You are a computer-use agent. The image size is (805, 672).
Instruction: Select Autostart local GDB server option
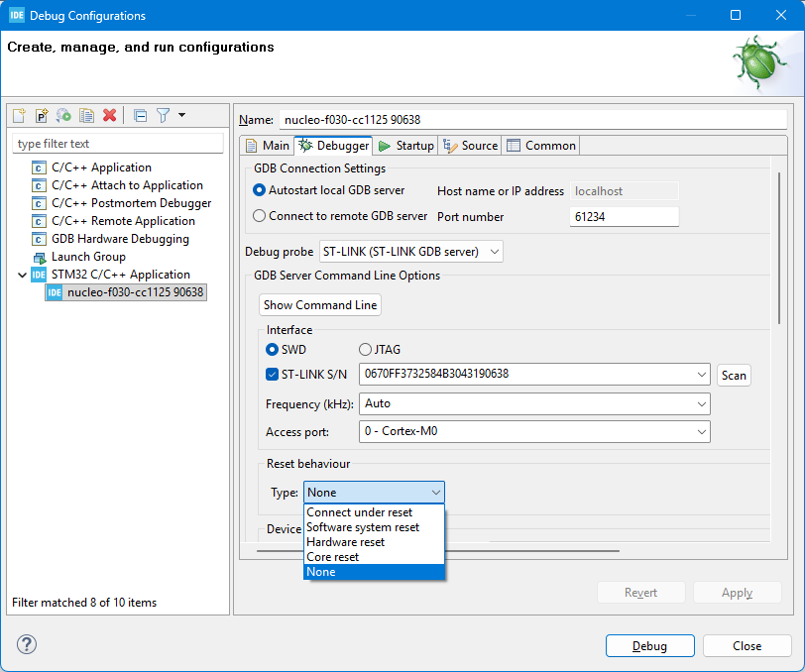(x=260, y=190)
